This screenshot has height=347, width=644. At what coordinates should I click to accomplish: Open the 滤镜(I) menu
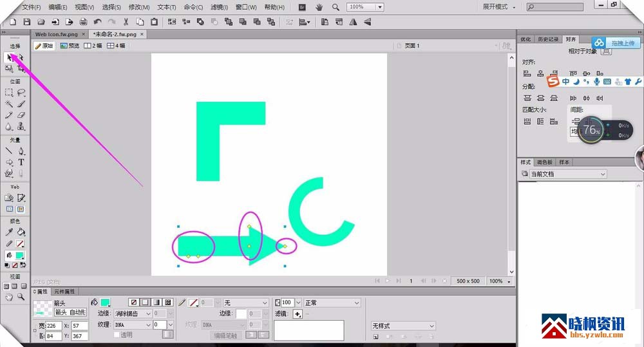coord(219,7)
